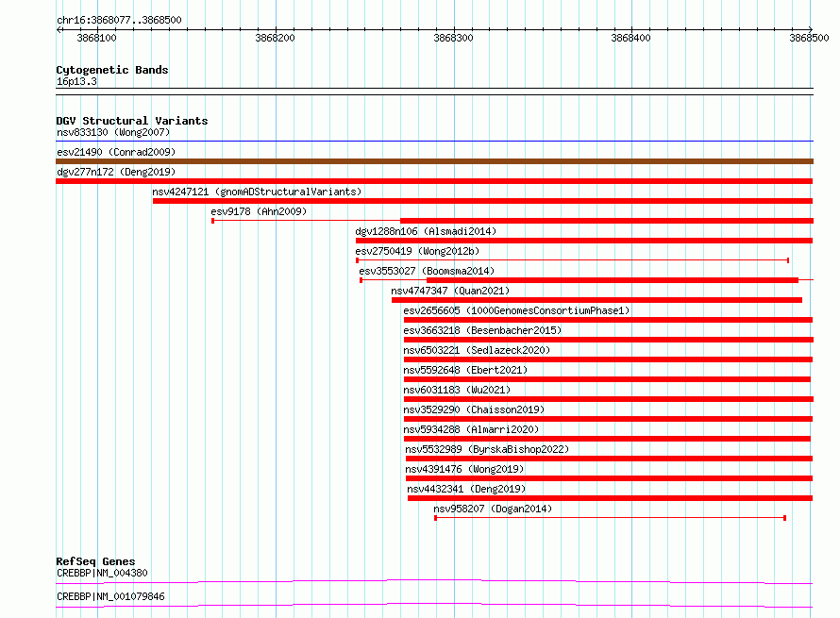Click esv3663218 (Besenbacher2015) label
The width and height of the screenshot is (840, 618).
point(482,330)
